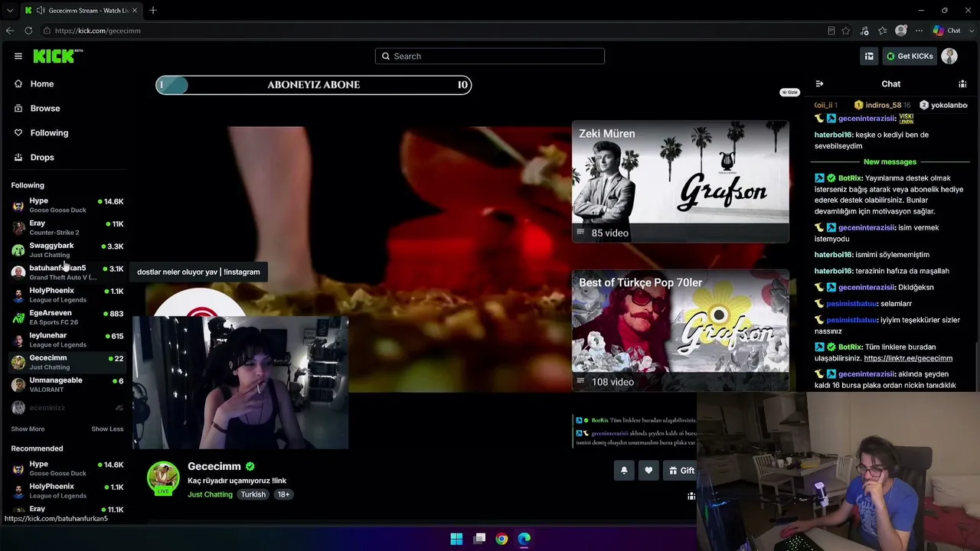Open Following in the sidebar

coord(49,133)
